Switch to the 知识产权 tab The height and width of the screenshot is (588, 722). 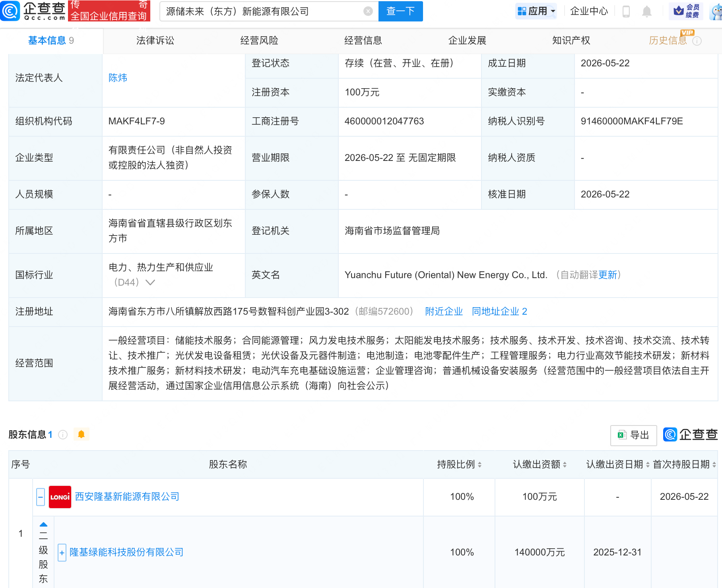click(571, 41)
